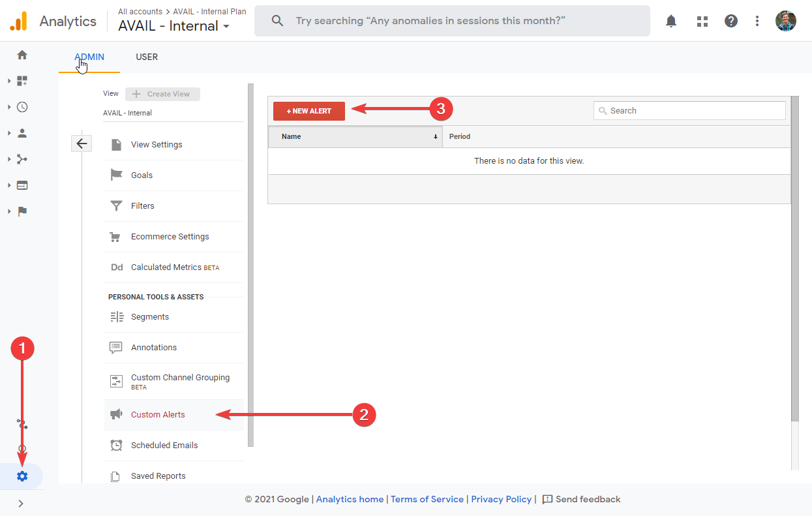Screen dimensions: 812x516
Task: Click the + NEW ALERT button
Action: pyautogui.click(x=309, y=111)
